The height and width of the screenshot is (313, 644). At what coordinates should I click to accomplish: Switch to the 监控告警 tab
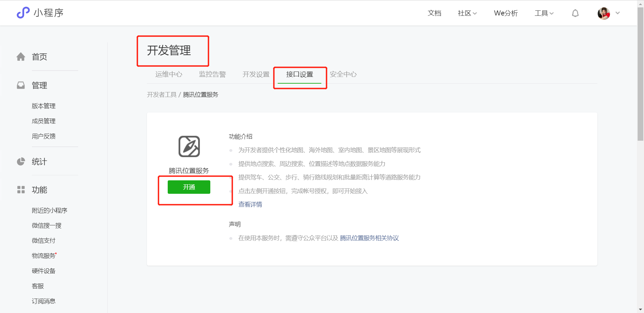point(212,74)
